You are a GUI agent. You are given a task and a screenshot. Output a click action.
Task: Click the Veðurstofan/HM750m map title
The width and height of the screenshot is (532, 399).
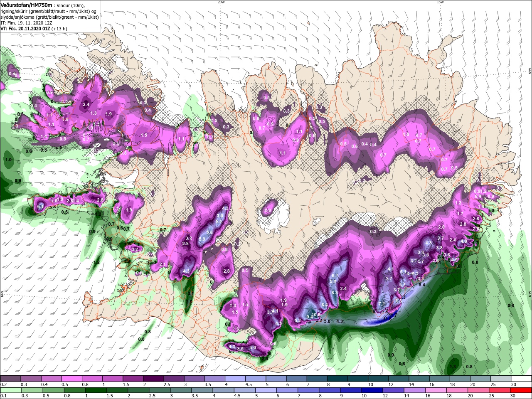click(x=26, y=5)
